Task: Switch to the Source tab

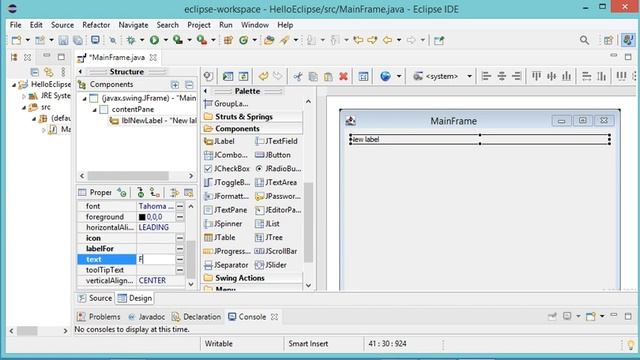Action: click(95, 298)
